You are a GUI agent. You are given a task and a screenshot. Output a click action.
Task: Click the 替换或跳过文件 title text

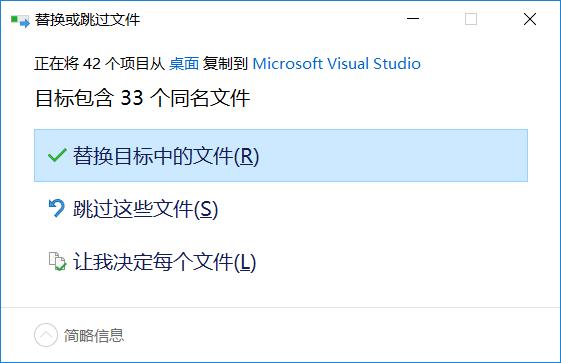(87, 20)
